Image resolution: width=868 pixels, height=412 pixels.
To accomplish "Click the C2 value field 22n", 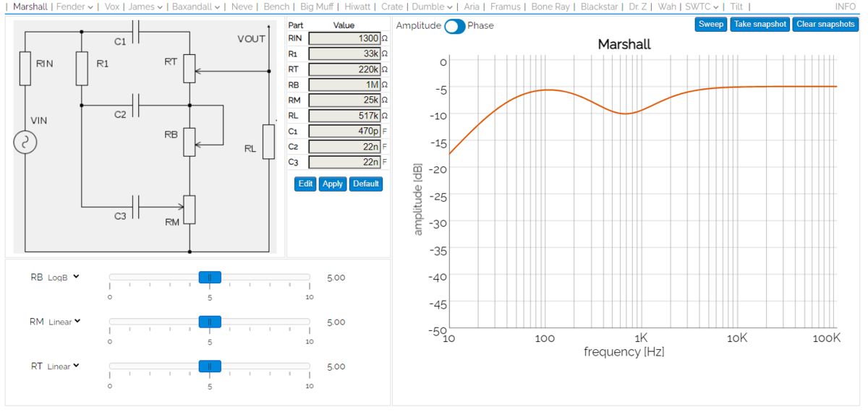I will tap(344, 147).
